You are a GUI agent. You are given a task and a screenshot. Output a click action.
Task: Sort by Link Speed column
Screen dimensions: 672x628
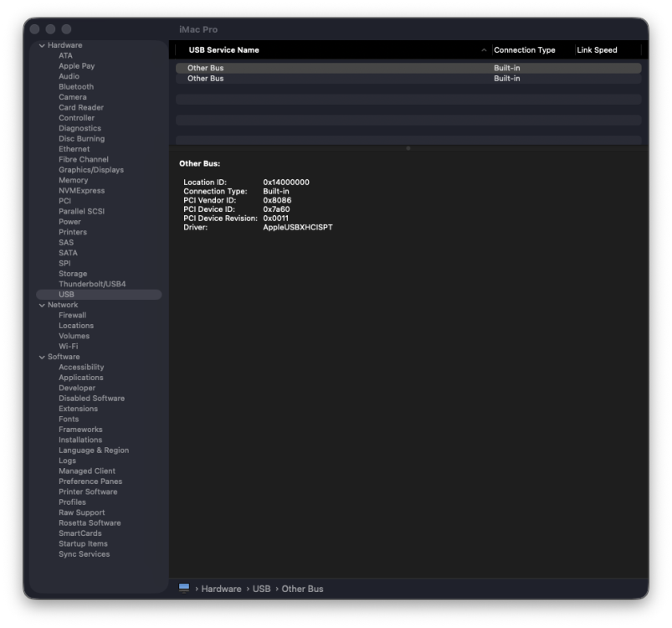tap(597, 50)
